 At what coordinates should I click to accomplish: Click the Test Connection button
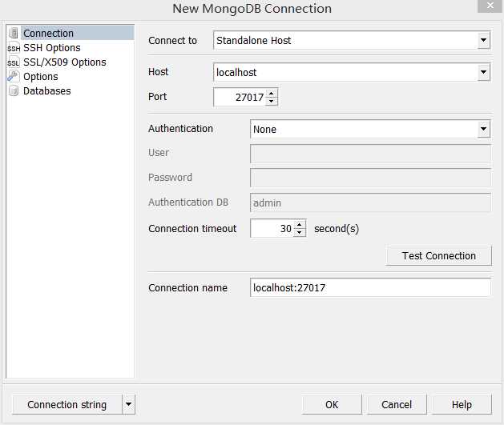click(439, 256)
